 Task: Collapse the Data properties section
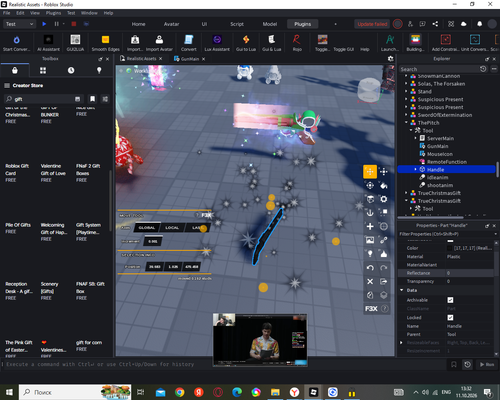click(x=402, y=290)
